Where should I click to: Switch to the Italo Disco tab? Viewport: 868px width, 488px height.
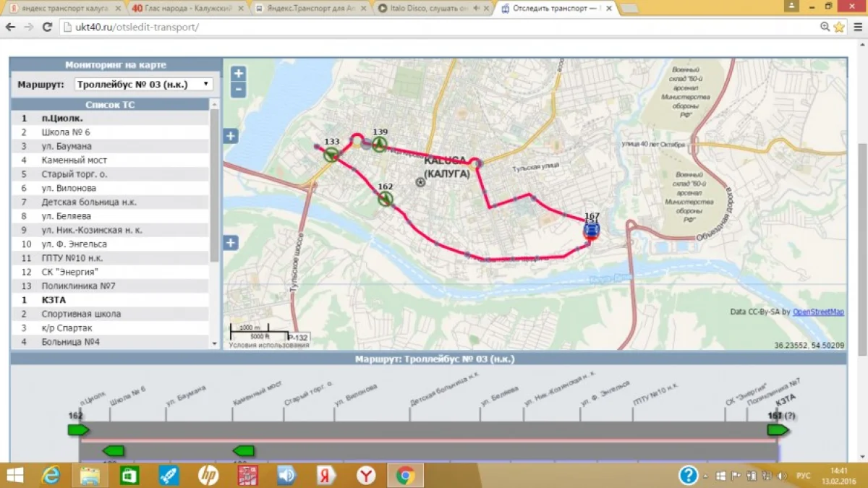point(430,8)
